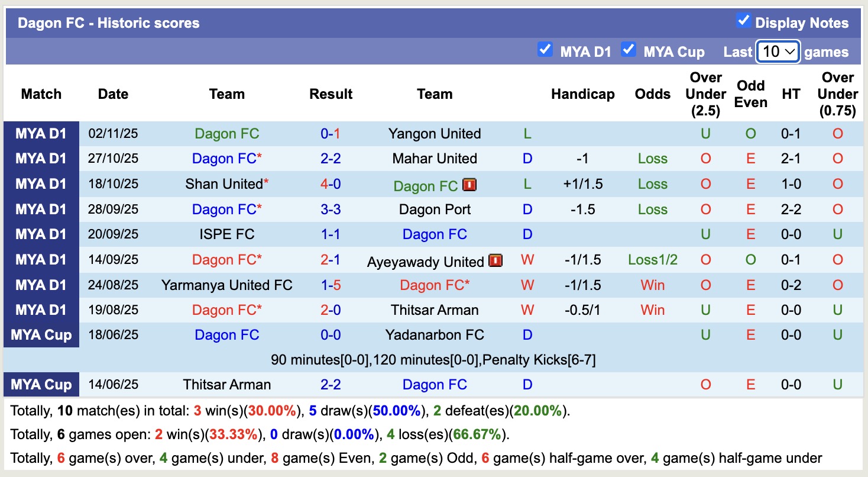
Task: Click the Over Under (2.5) column header
Action: [x=705, y=94]
